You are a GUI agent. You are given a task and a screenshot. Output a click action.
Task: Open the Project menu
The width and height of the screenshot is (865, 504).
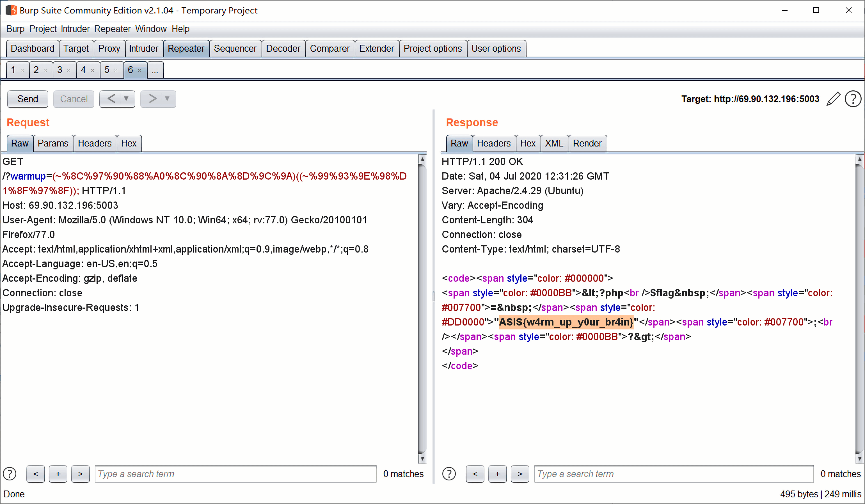point(43,29)
